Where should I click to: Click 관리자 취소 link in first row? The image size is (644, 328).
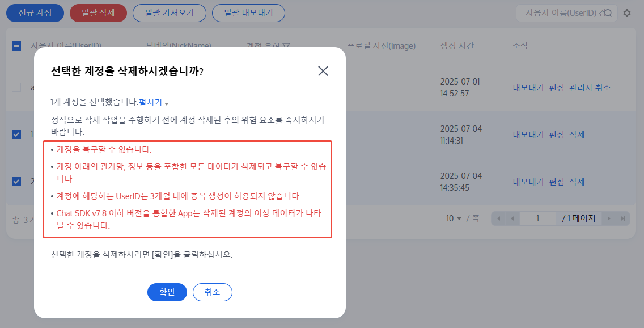590,87
